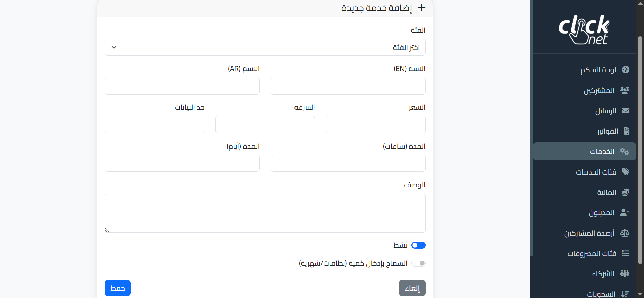The image size is (644, 298).
Task: Disable the نشط active toggle
Action: click(418, 245)
